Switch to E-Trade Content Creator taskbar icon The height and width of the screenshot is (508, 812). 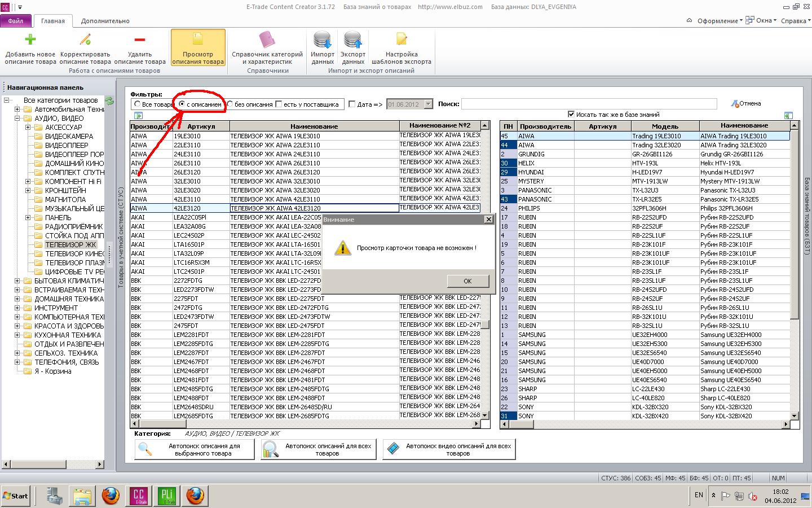pyautogui.click(x=139, y=496)
